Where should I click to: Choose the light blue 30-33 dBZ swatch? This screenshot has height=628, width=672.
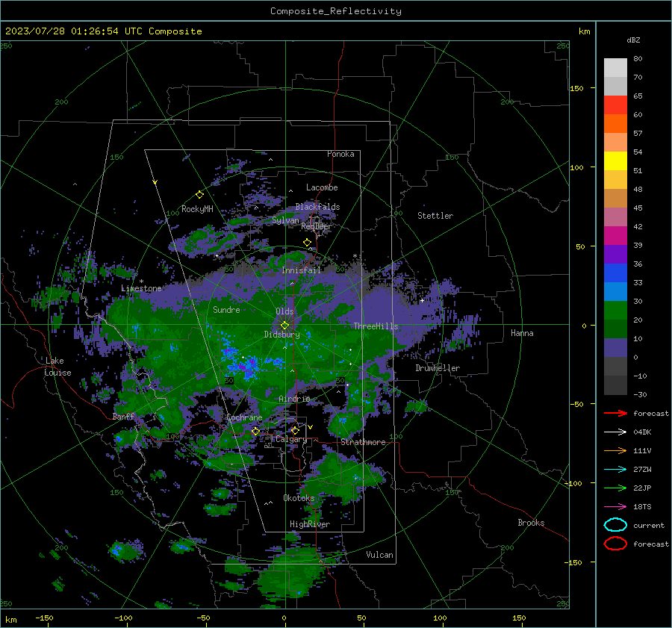click(x=615, y=291)
